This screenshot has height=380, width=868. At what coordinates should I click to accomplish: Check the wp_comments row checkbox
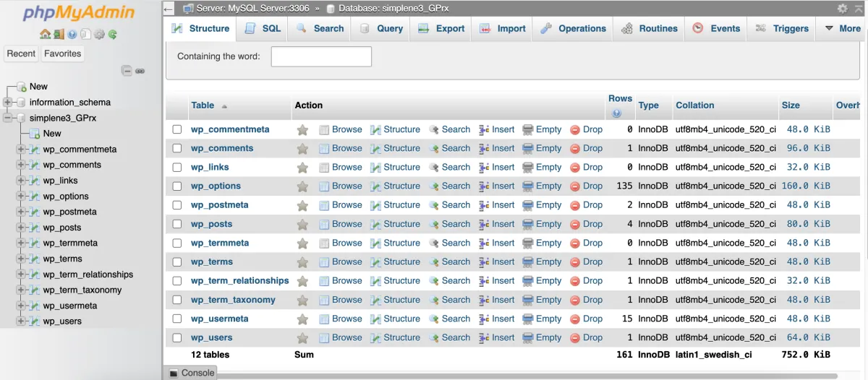pyautogui.click(x=177, y=148)
